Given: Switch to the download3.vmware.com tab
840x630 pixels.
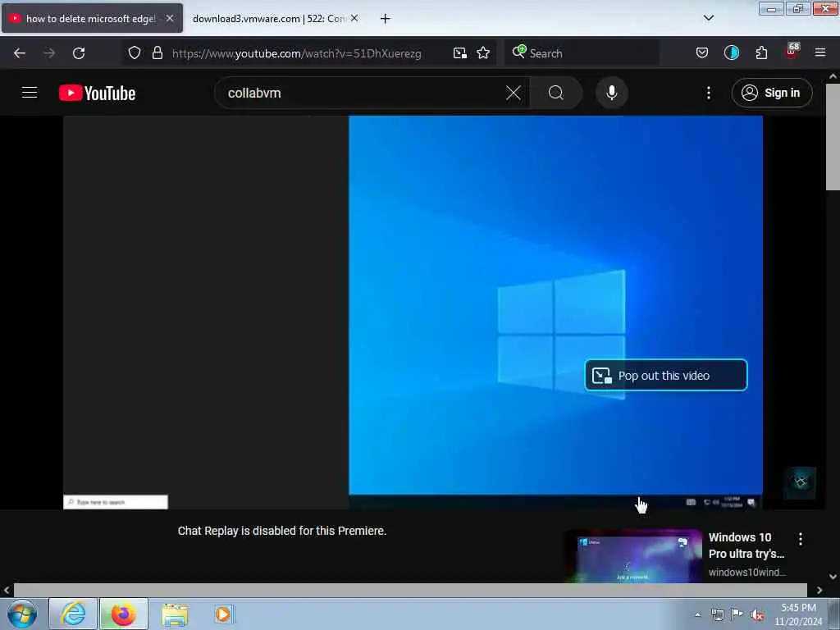Looking at the screenshot, I should 268,19.
